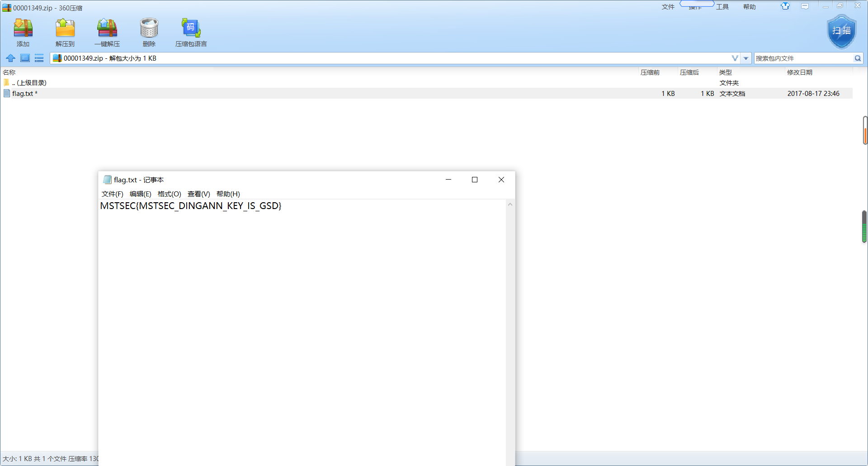Click the magnifier search button
Screen dimensions: 868x466
pyautogui.click(x=858, y=58)
